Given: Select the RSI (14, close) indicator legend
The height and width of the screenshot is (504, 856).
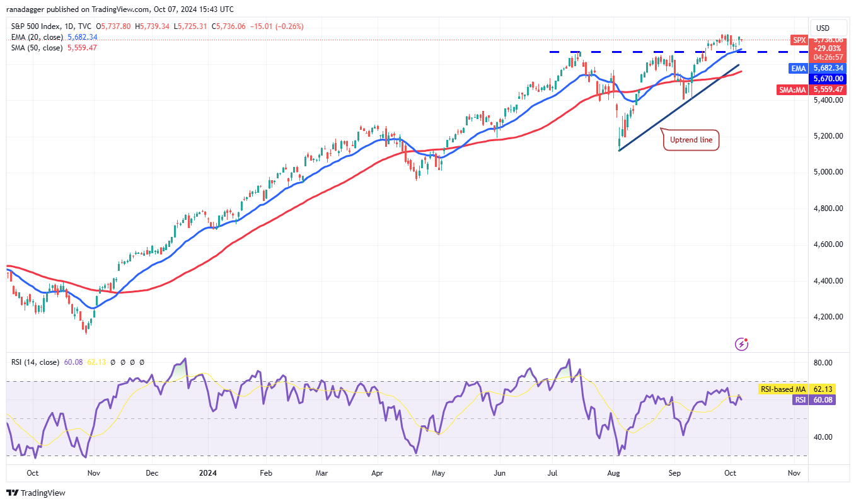Looking at the screenshot, I should tap(36, 362).
